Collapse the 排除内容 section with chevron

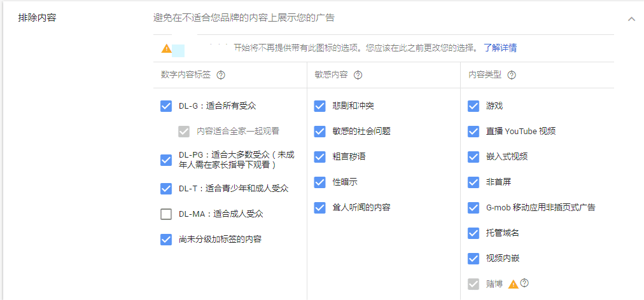click(x=631, y=19)
